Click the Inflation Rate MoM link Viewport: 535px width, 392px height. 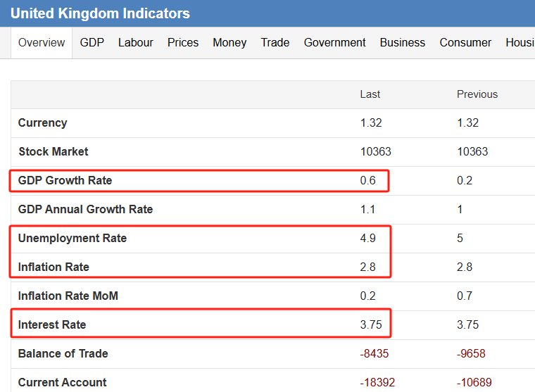[68, 296]
